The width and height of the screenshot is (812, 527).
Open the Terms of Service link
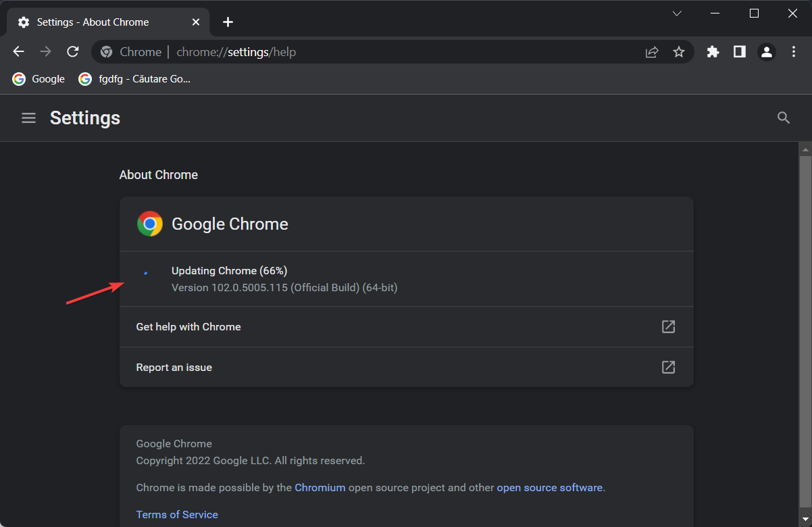pyautogui.click(x=177, y=515)
